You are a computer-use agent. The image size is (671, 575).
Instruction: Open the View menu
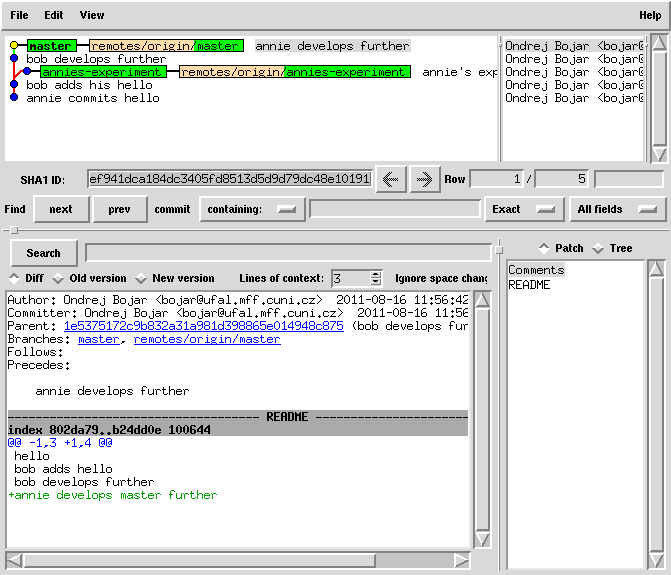pyautogui.click(x=91, y=15)
